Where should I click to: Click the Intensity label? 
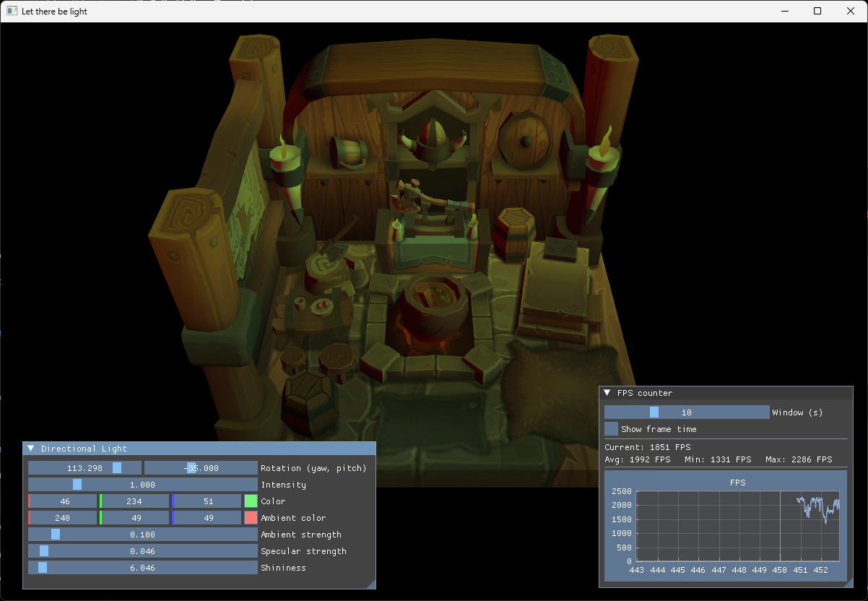tap(283, 485)
